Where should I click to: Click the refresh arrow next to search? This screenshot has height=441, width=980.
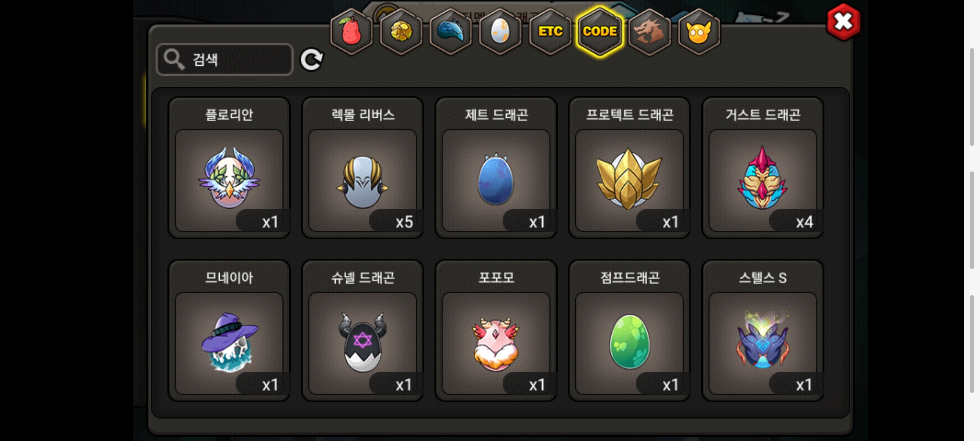[x=312, y=60]
